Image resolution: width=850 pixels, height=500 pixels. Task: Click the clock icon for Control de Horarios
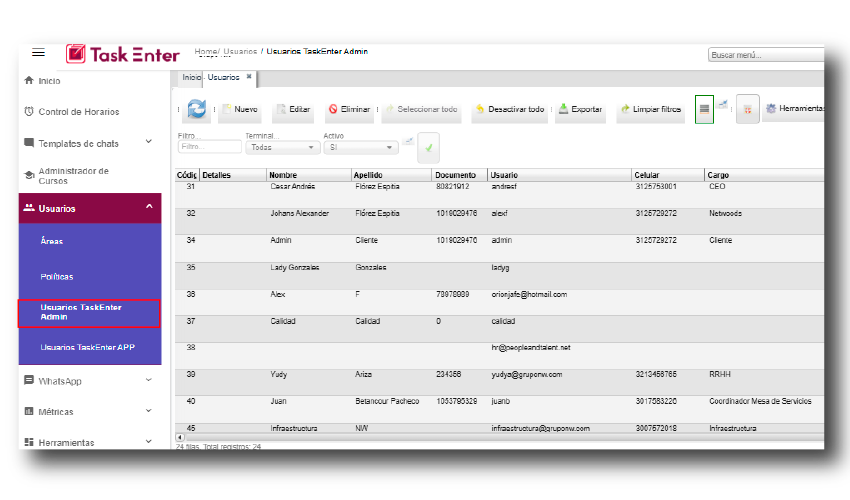(29, 111)
